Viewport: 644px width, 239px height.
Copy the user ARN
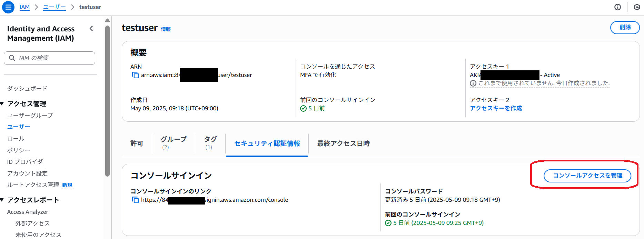135,75
